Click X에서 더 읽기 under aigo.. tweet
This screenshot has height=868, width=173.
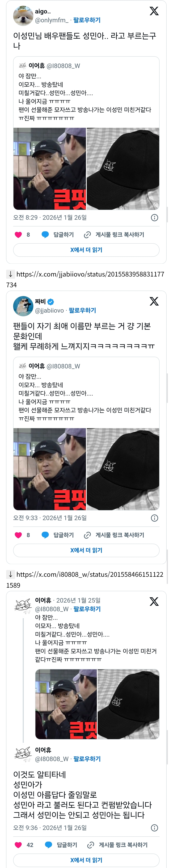point(86,250)
